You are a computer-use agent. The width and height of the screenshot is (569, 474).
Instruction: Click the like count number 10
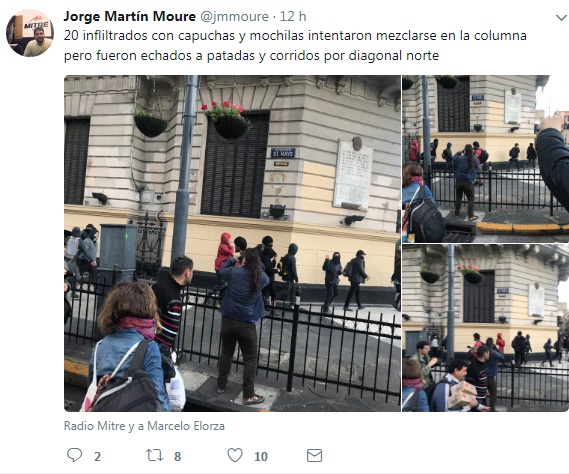[261, 456]
